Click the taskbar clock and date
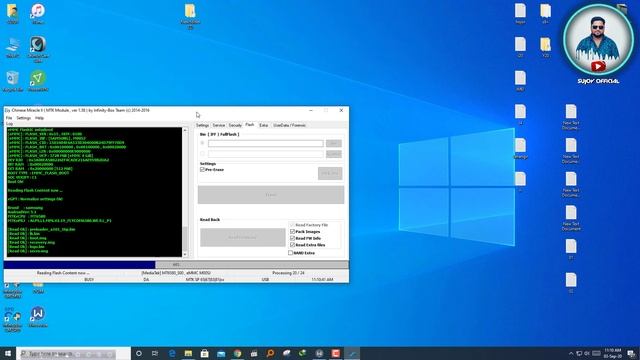 click(613, 353)
